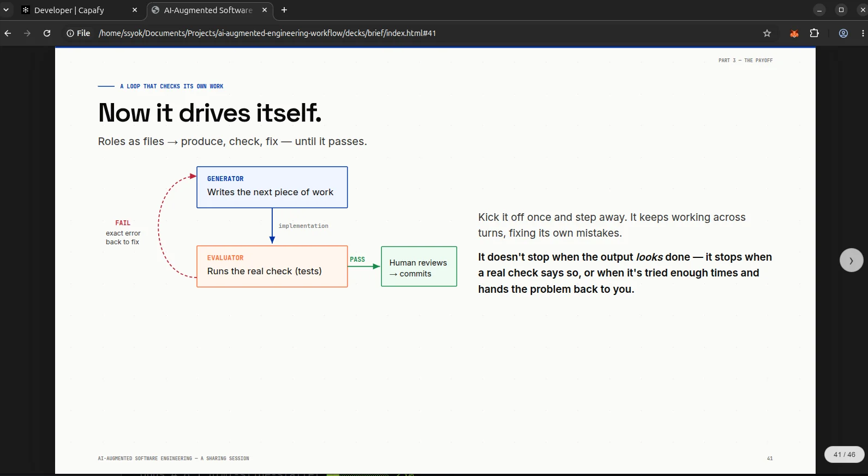Click the browser forward arrow
Viewport: 868px width, 476px height.
point(27,33)
